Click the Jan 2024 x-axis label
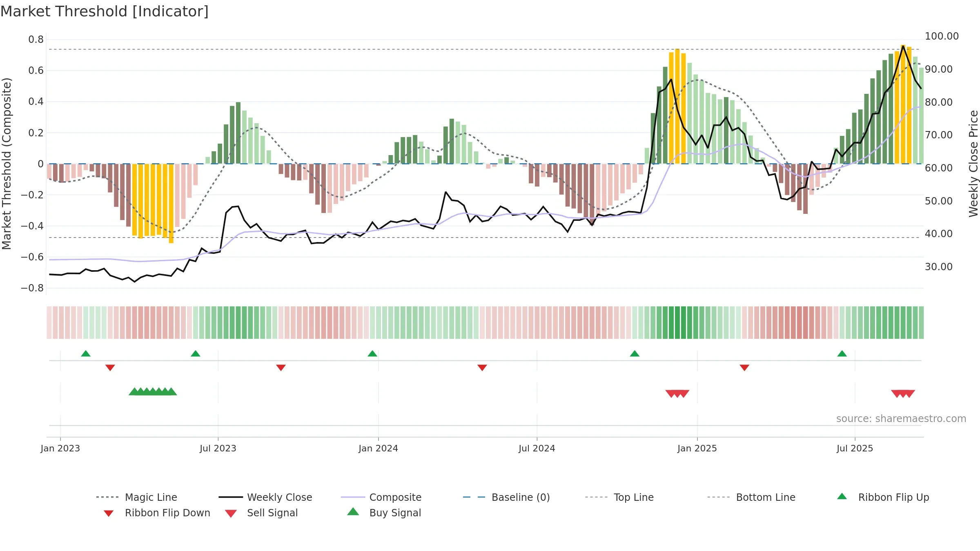 tap(379, 448)
